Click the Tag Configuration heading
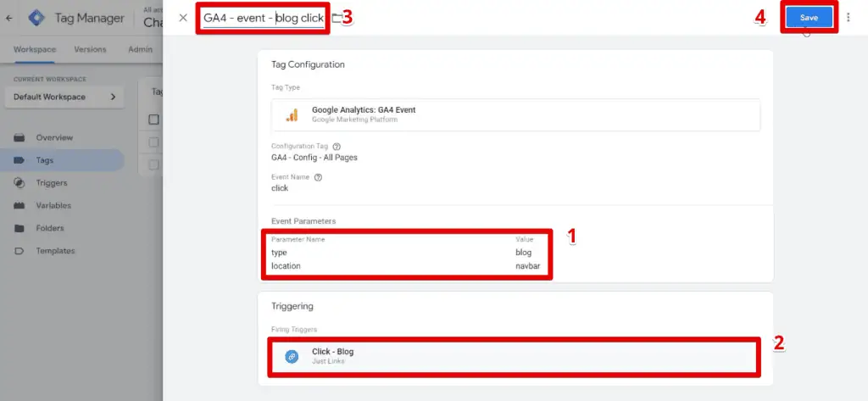868x401 pixels. [x=308, y=64]
